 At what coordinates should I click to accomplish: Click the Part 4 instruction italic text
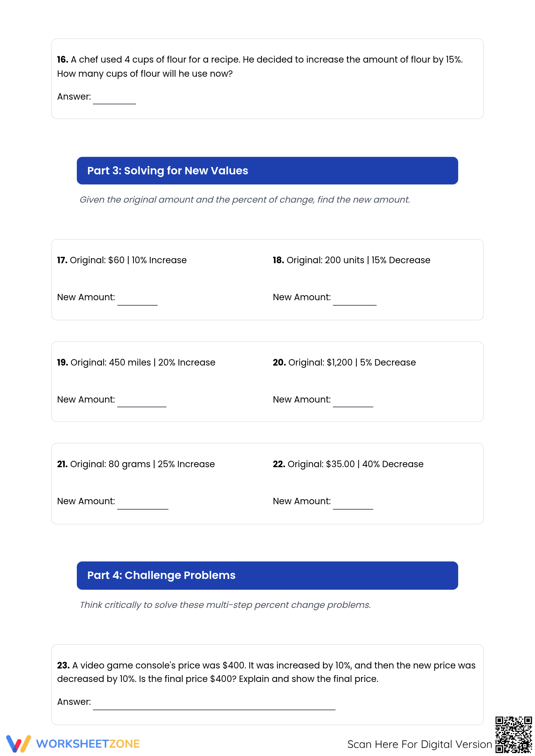click(x=225, y=605)
